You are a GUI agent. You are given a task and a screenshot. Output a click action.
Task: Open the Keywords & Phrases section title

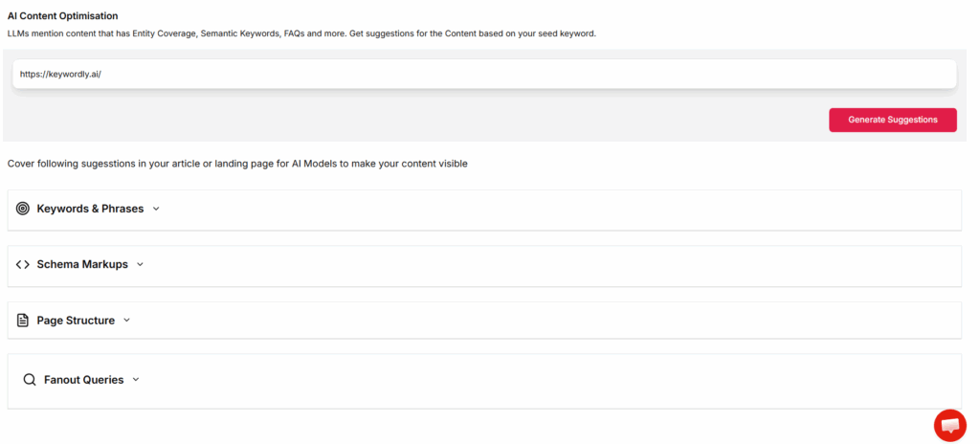(x=90, y=209)
